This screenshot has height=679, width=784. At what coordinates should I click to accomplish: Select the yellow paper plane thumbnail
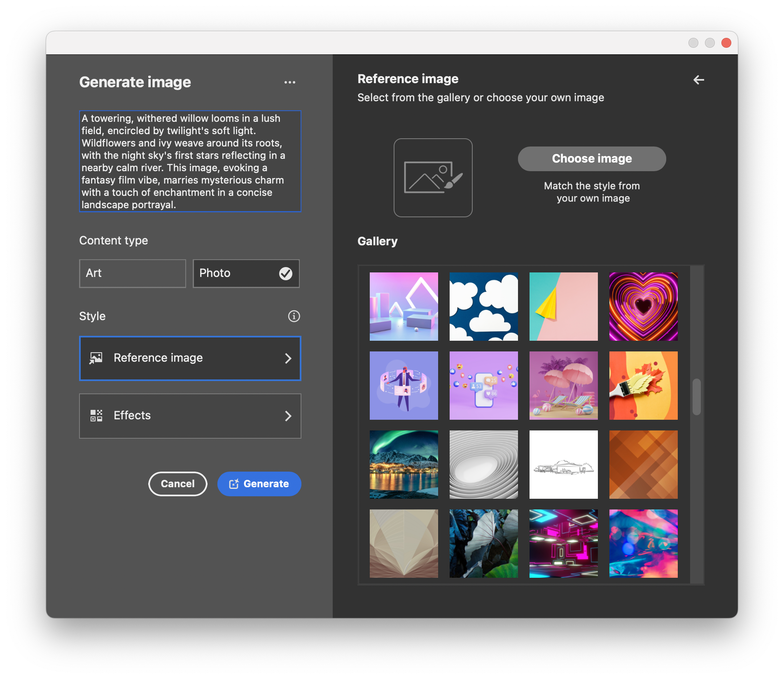[x=564, y=307]
